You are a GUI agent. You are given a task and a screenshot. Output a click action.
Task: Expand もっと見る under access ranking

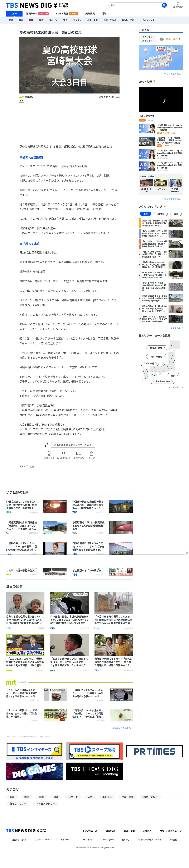pyautogui.click(x=176, y=328)
